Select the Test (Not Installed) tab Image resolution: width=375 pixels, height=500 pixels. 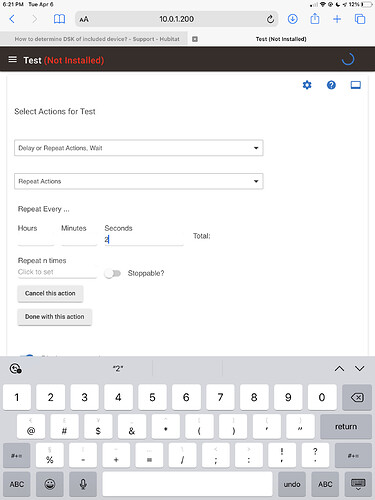click(281, 39)
